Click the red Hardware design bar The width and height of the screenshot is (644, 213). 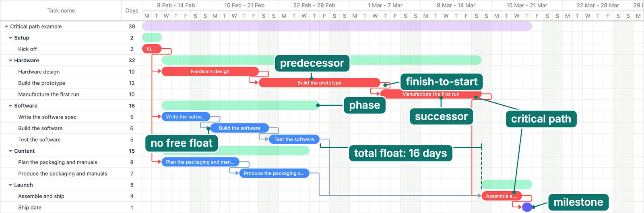point(210,72)
